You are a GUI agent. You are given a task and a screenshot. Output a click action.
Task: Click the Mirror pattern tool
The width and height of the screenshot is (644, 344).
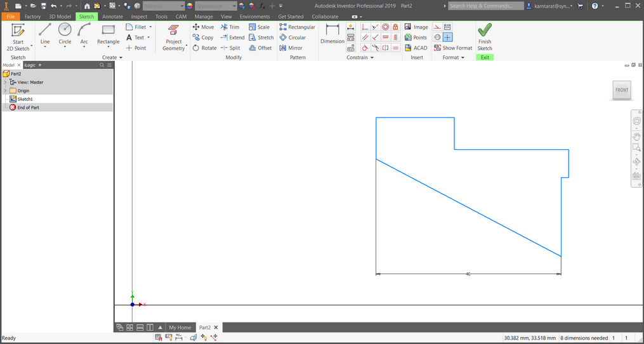coord(291,48)
